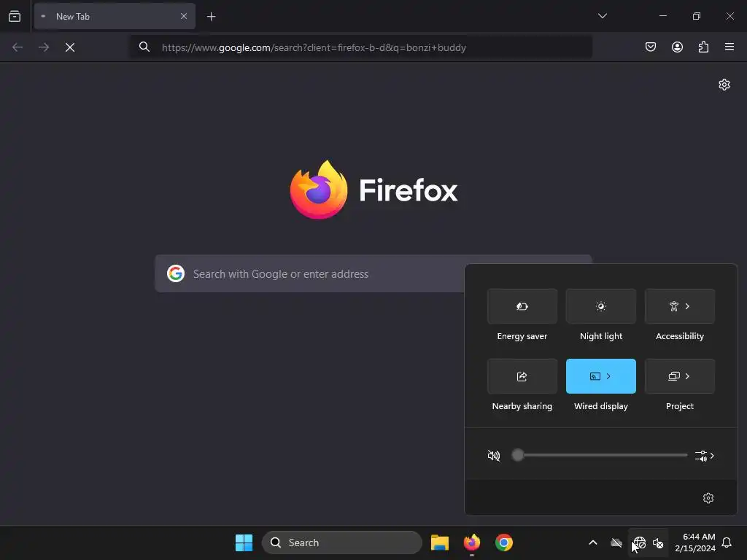Go forward one page
This screenshot has height=560, width=747.
tap(44, 47)
